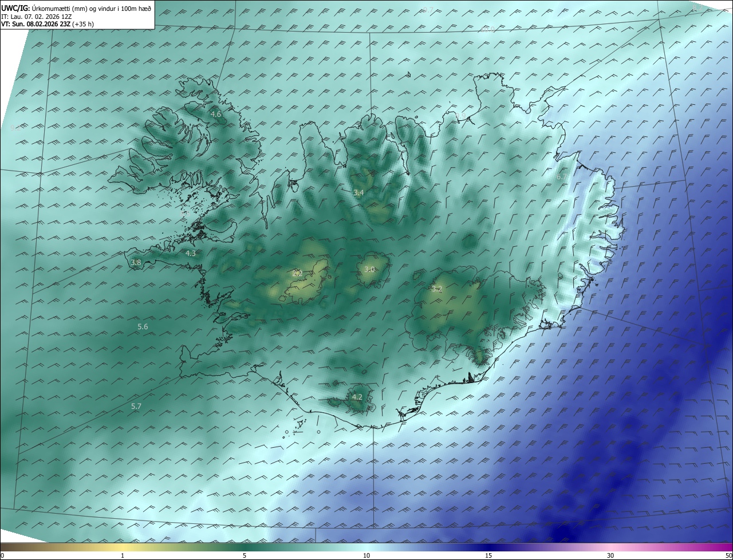
Task: Click the 4.2 value on the southern glacier
Action: pos(357,397)
